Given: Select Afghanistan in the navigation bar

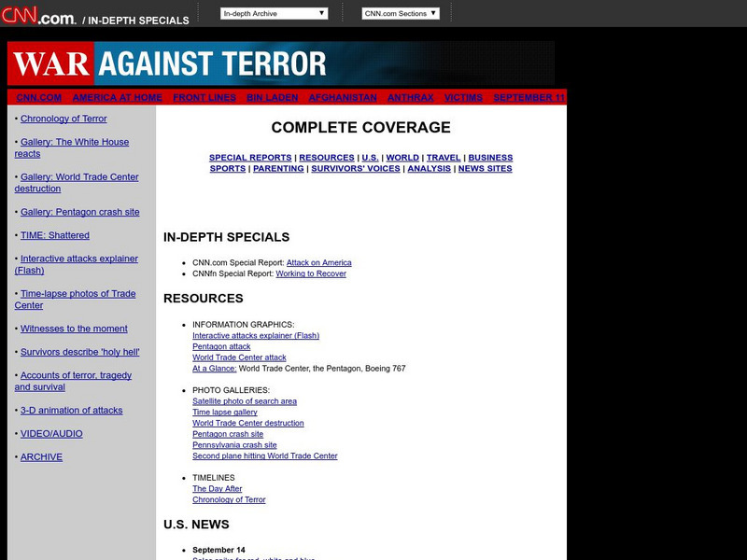Looking at the screenshot, I should [343, 98].
